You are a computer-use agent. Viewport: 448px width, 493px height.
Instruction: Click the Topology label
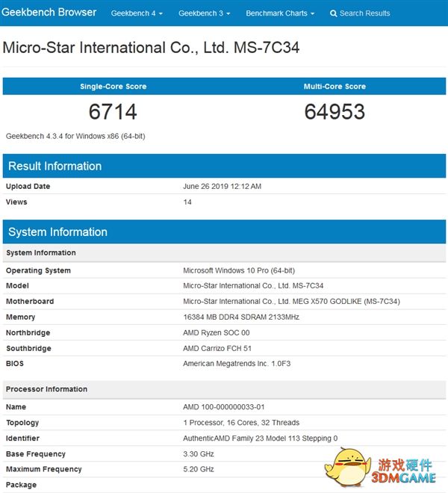point(22,423)
